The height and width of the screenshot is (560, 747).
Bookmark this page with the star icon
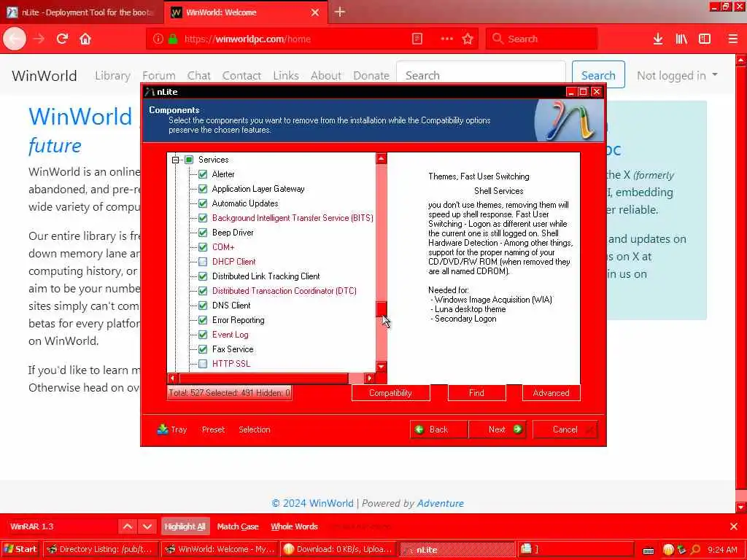[468, 39]
